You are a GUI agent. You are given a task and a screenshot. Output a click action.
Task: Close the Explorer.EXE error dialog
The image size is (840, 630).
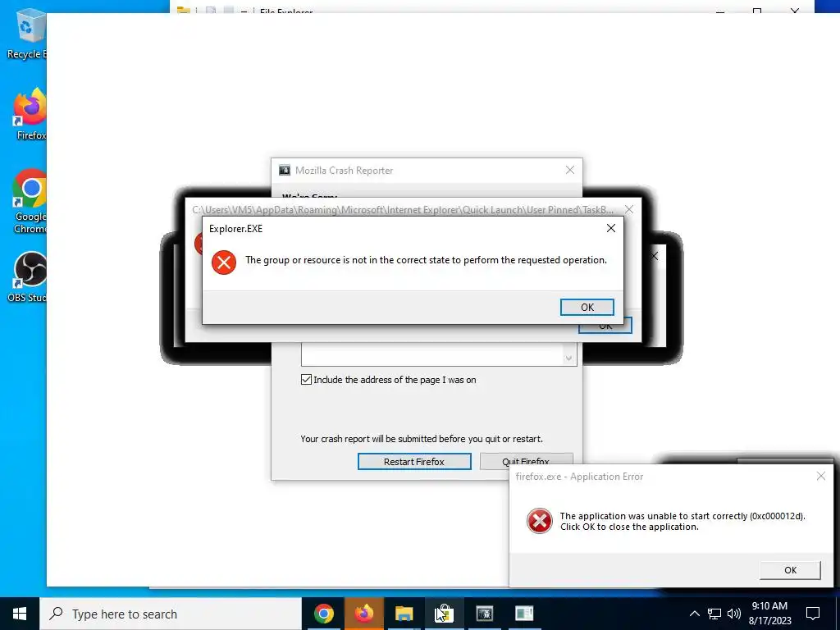[x=610, y=228]
